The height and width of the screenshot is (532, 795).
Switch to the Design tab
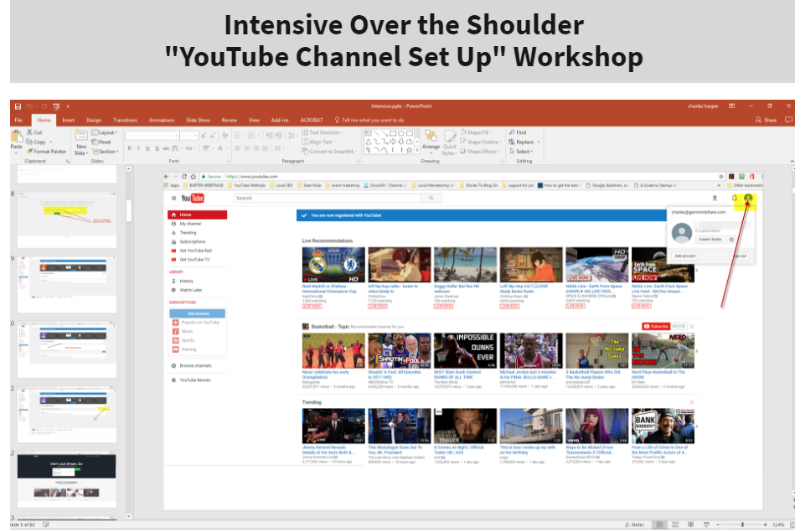[94, 120]
